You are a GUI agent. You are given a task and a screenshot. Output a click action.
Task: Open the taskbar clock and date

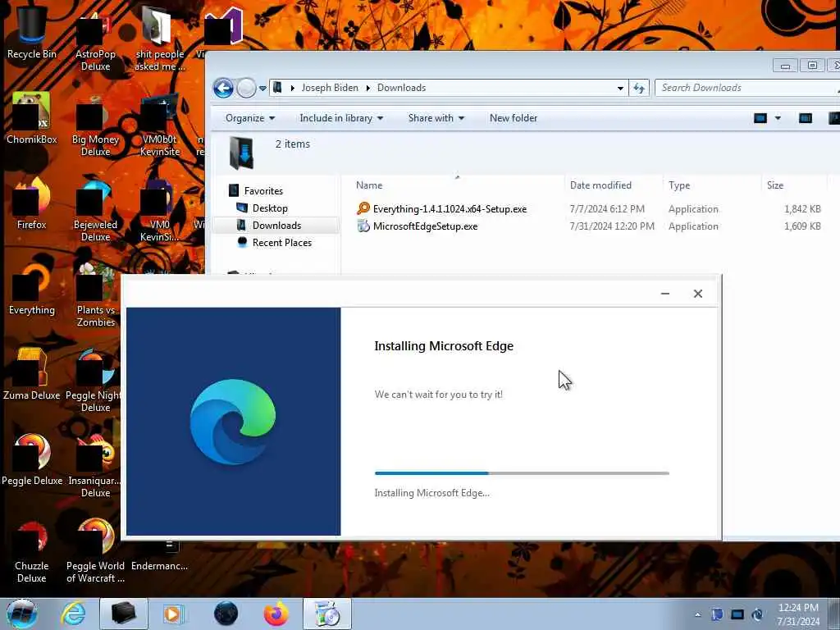[x=798, y=614]
